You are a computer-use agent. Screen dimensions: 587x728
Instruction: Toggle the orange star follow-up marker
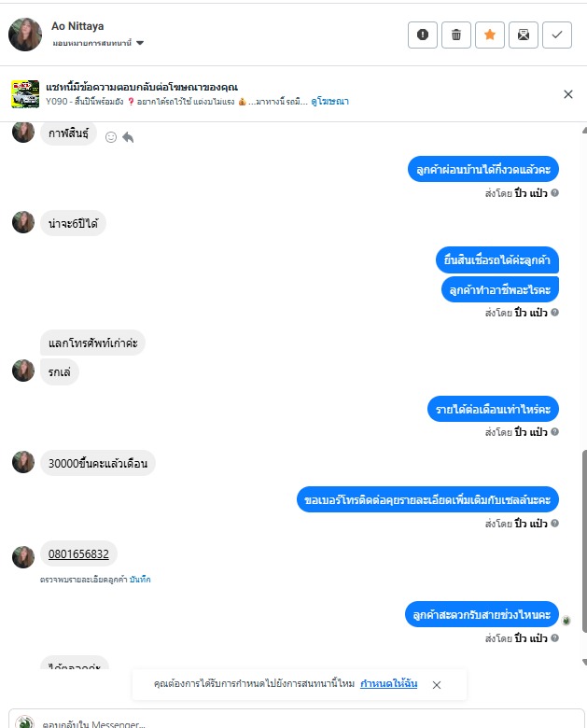pos(490,35)
